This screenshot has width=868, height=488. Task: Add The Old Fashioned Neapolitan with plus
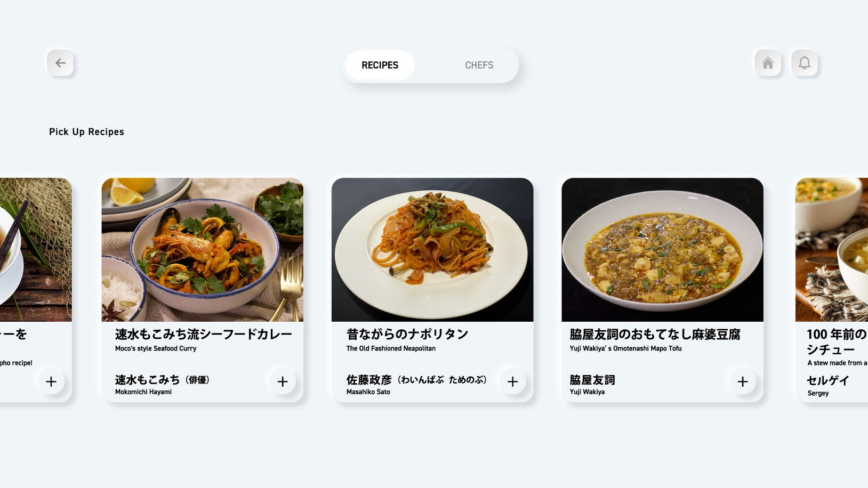point(512,381)
